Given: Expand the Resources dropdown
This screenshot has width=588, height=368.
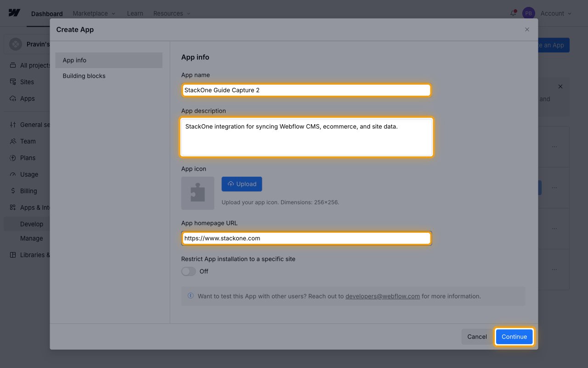Looking at the screenshot, I should tap(172, 13).
